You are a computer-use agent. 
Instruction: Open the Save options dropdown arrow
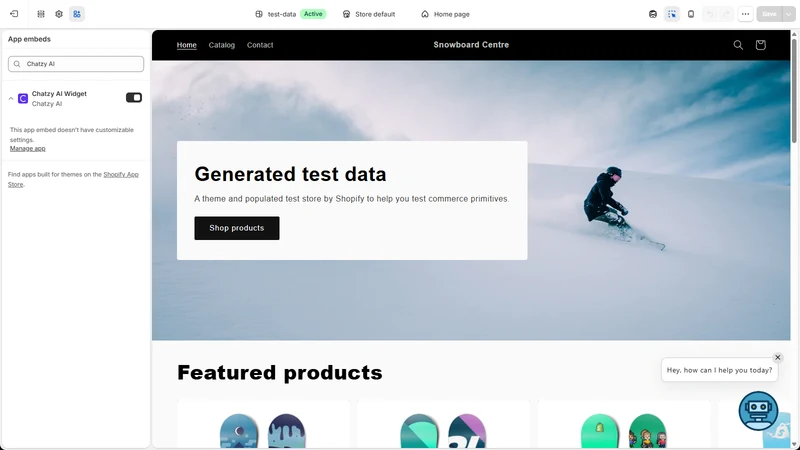tap(788, 14)
